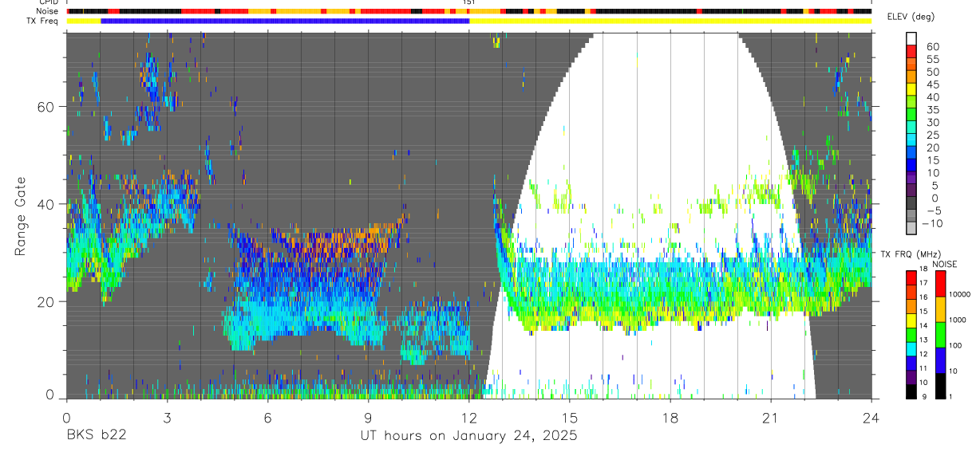Click the x-axis tick label "9"

pyautogui.click(x=368, y=417)
